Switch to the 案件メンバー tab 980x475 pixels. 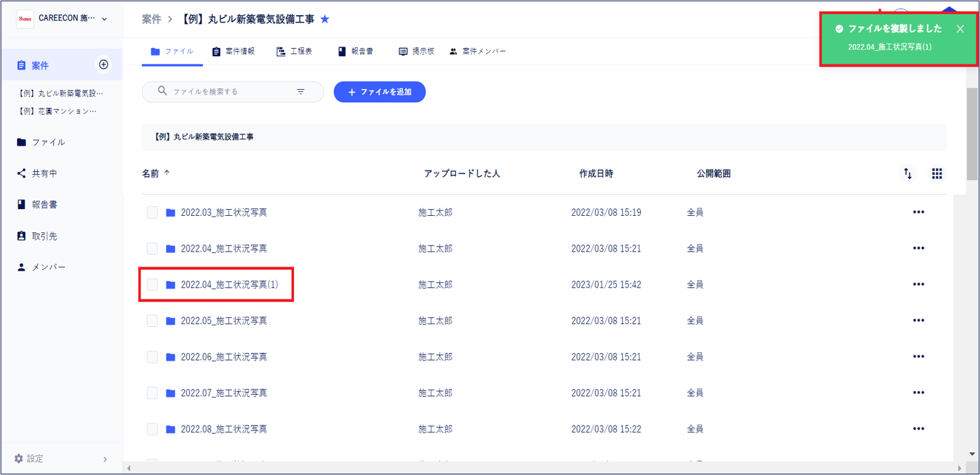pyautogui.click(x=478, y=51)
